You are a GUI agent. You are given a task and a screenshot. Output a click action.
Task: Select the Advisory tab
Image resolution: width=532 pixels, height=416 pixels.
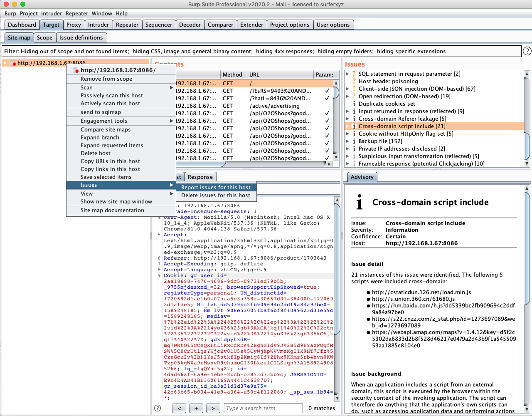[x=362, y=177]
